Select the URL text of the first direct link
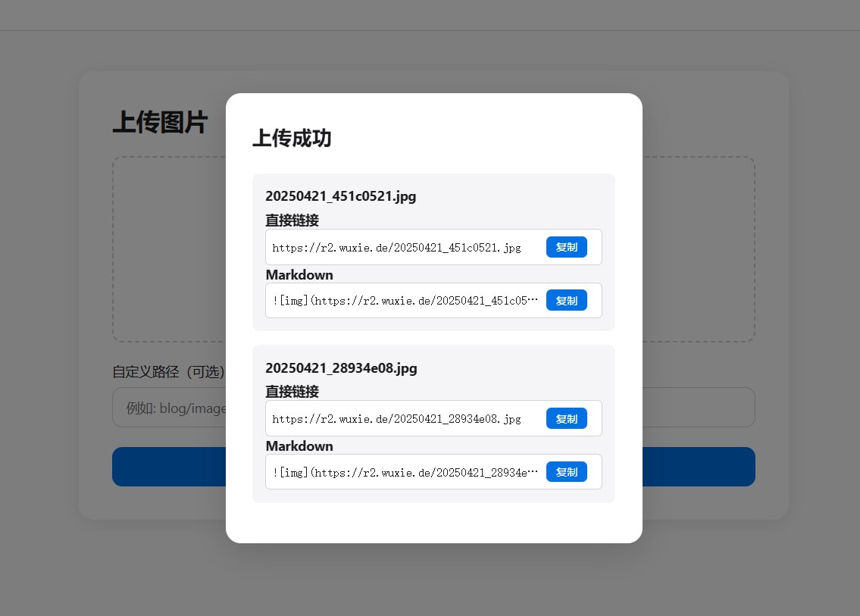This screenshot has width=860, height=616. [x=396, y=246]
